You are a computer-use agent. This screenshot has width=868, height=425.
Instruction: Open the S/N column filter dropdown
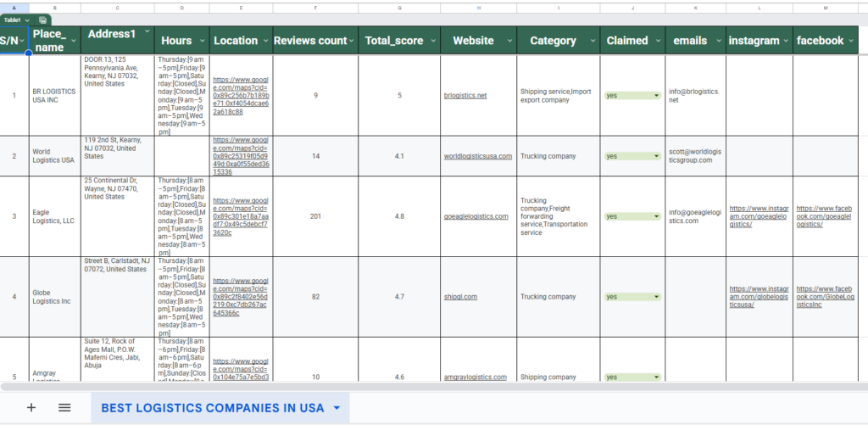tap(22, 41)
